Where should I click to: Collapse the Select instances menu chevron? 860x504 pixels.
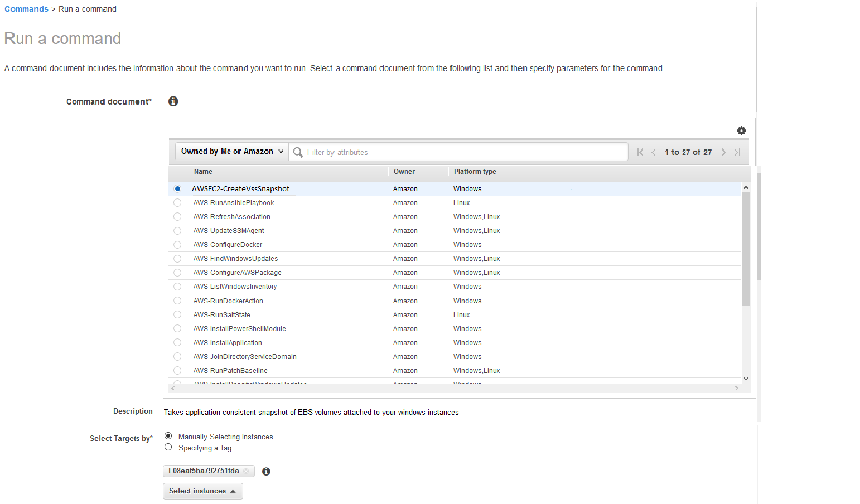233,491
